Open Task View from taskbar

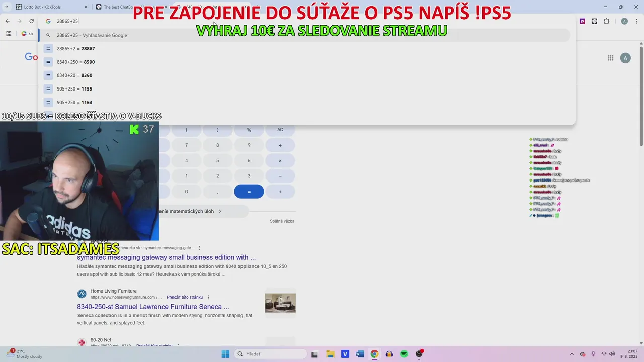pyautogui.click(x=314, y=354)
